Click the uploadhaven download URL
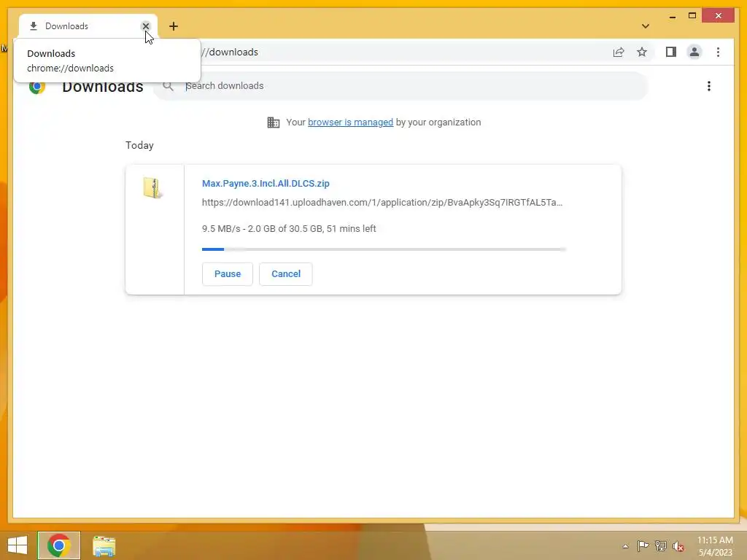 382,203
